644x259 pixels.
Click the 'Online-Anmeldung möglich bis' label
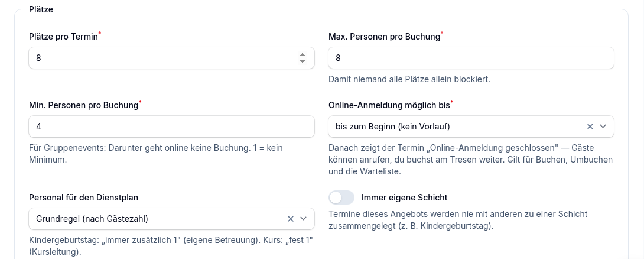tap(389, 105)
